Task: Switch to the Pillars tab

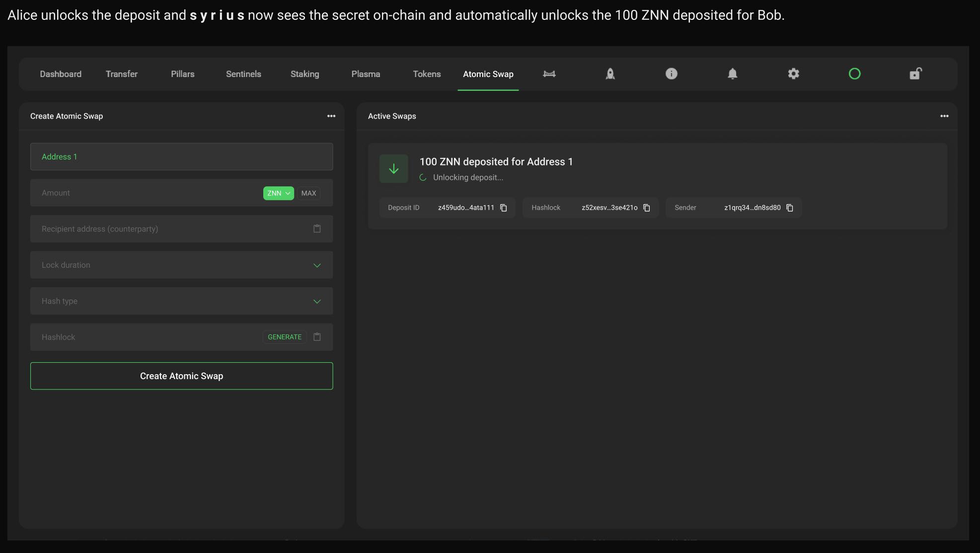Action: 182,74
